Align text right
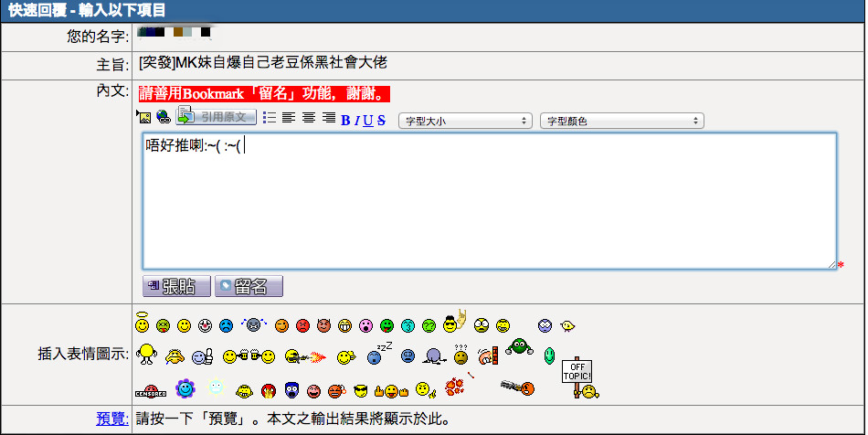Image resolution: width=868 pixels, height=435 pixels. click(329, 117)
